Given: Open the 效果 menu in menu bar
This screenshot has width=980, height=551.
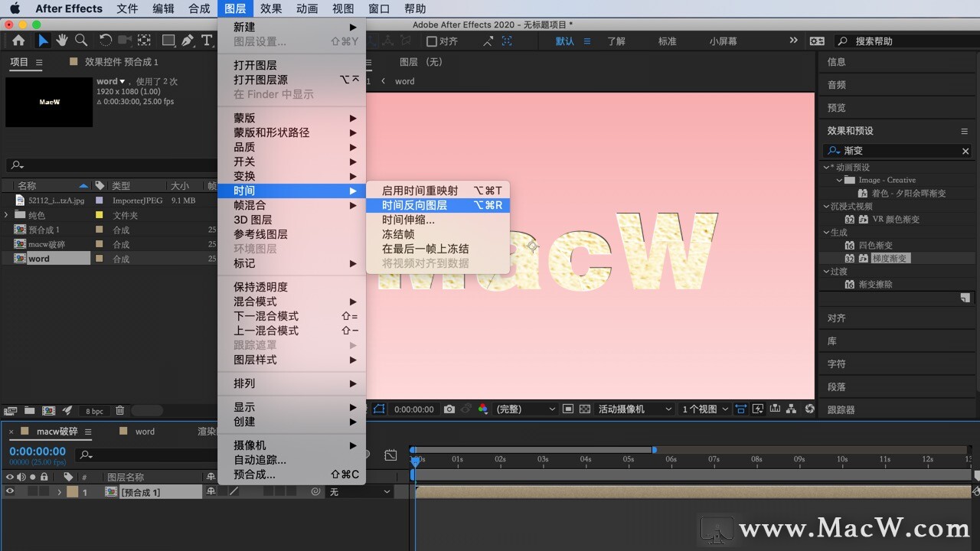Looking at the screenshot, I should [271, 8].
